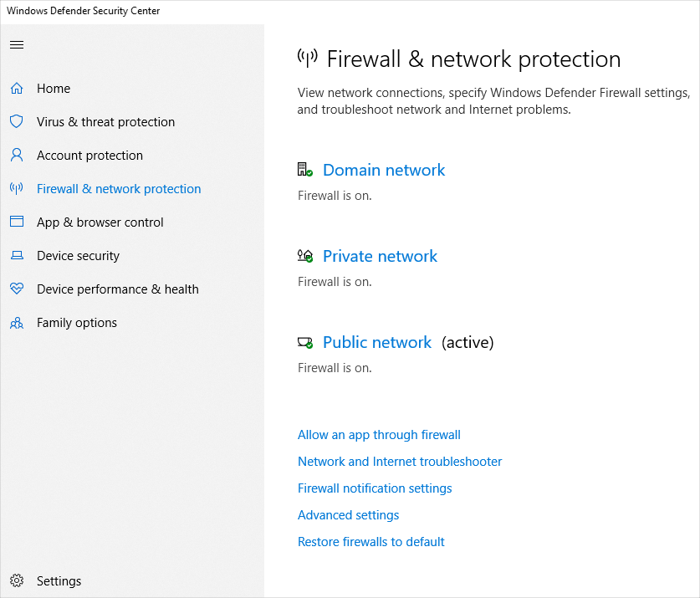Click the Public network icon

coord(304,342)
